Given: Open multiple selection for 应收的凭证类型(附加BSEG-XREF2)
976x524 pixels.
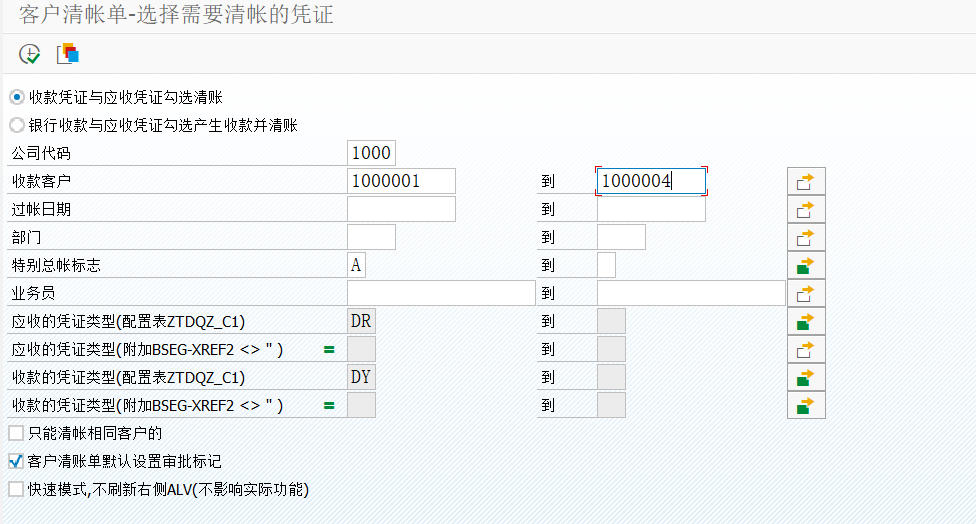Looking at the screenshot, I should pos(806,349).
